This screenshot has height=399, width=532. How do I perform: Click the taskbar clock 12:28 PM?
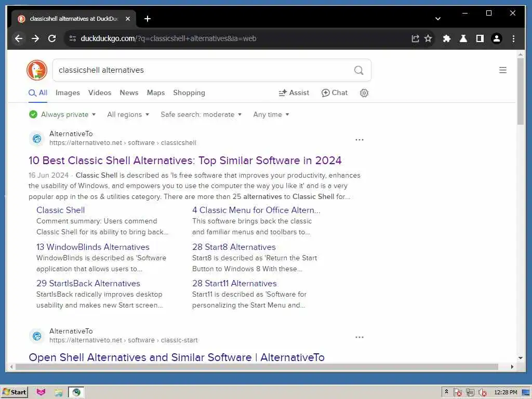(x=506, y=393)
